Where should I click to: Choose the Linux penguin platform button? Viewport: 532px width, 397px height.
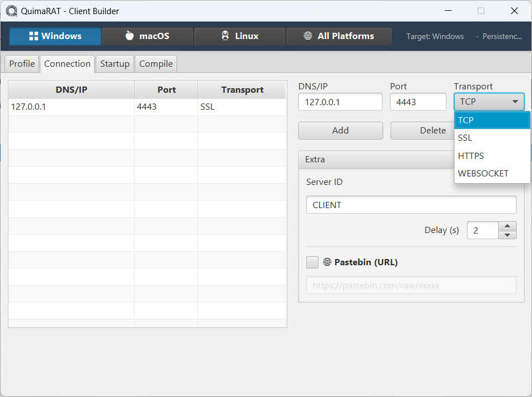(x=239, y=36)
